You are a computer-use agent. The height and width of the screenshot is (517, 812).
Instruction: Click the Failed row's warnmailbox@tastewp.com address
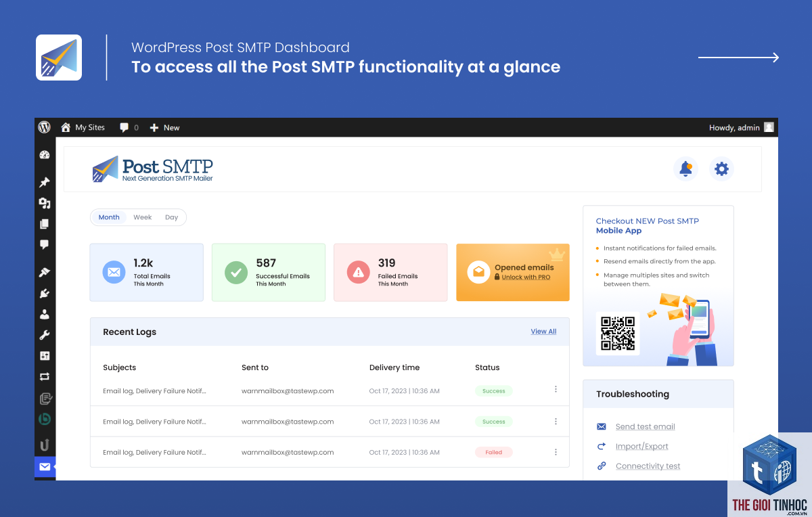tap(288, 452)
